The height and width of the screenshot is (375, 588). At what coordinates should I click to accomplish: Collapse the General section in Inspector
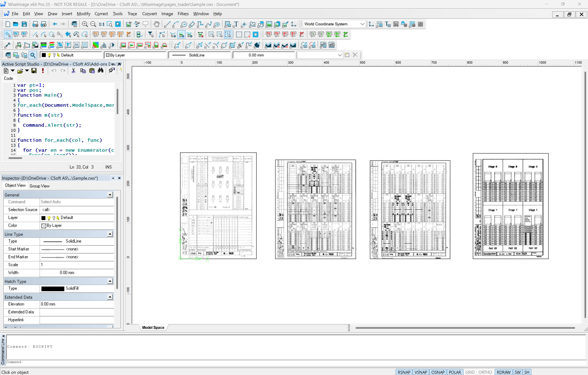tap(110, 195)
